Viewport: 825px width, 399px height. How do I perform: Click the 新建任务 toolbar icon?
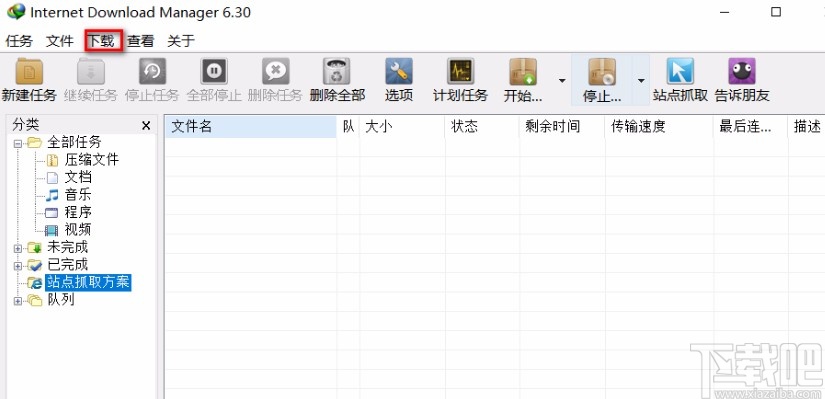click(x=29, y=72)
